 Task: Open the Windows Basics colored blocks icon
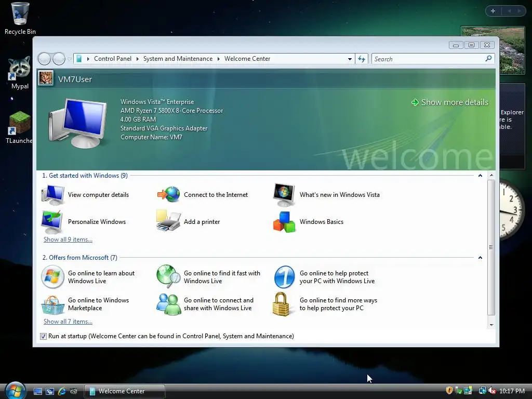[284, 222]
